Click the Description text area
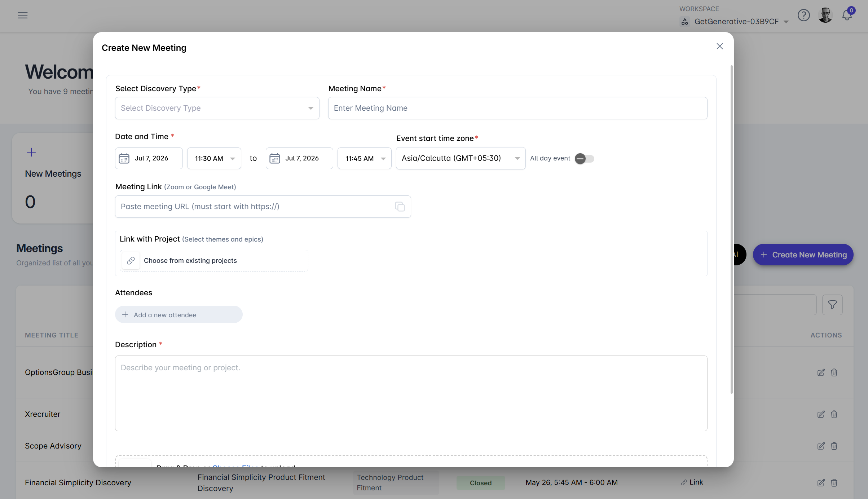The image size is (868, 499). point(411,393)
